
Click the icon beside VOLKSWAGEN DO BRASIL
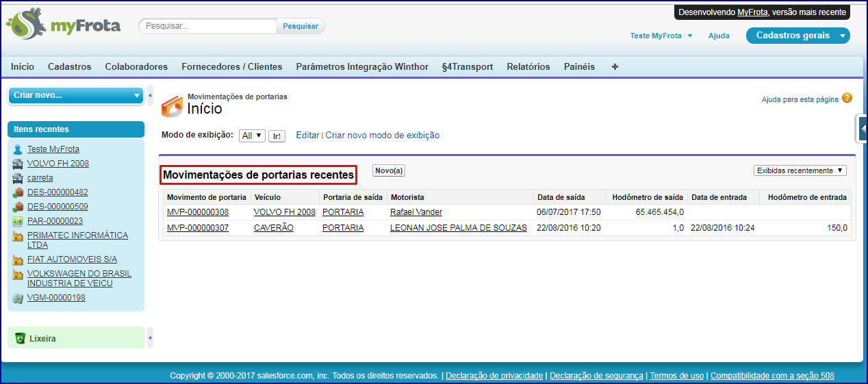18,274
